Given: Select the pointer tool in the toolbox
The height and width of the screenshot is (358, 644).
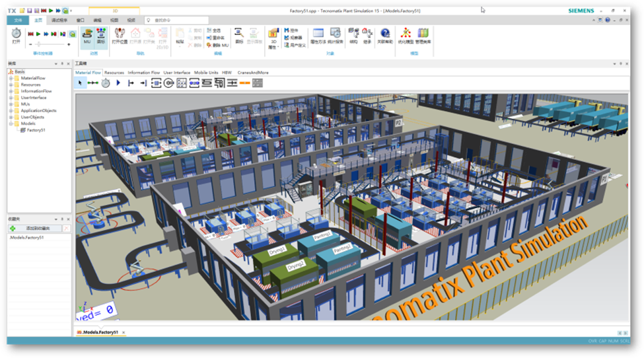Looking at the screenshot, I should [80, 83].
